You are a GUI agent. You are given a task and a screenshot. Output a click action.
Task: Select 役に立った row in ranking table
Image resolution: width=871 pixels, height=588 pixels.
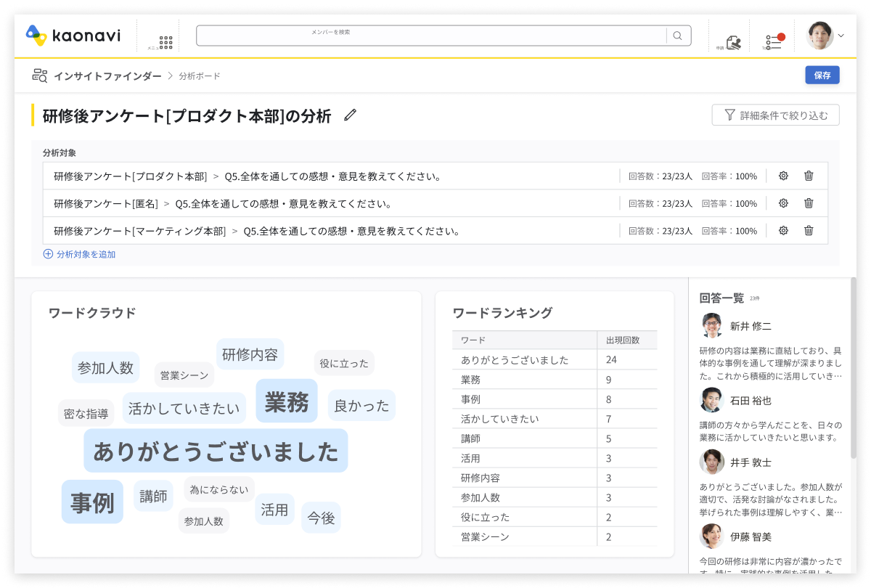555,517
